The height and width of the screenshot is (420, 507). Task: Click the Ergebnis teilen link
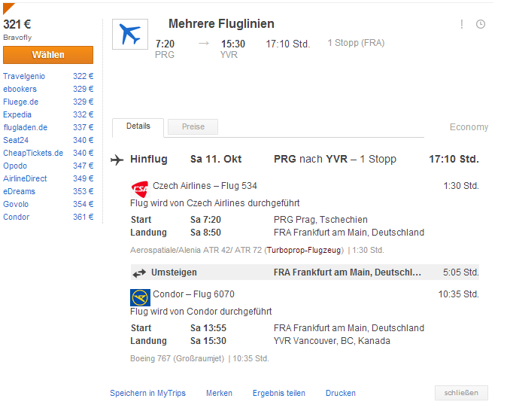tap(279, 393)
